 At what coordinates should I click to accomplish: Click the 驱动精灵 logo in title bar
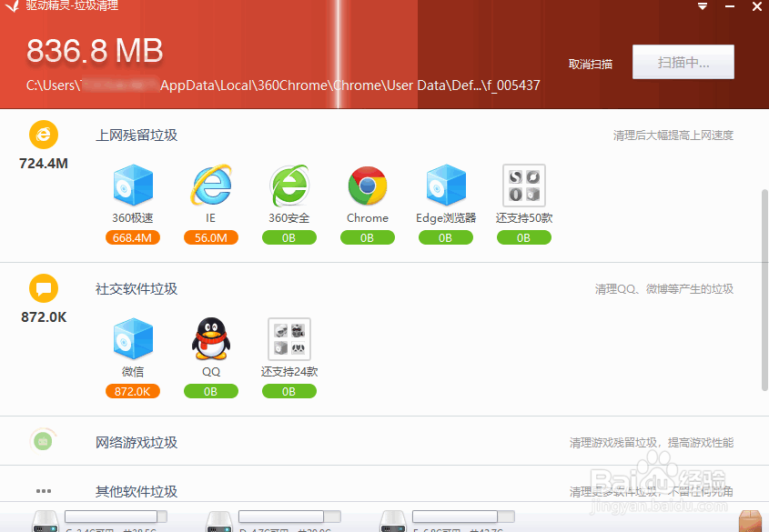tap(12, 5)
